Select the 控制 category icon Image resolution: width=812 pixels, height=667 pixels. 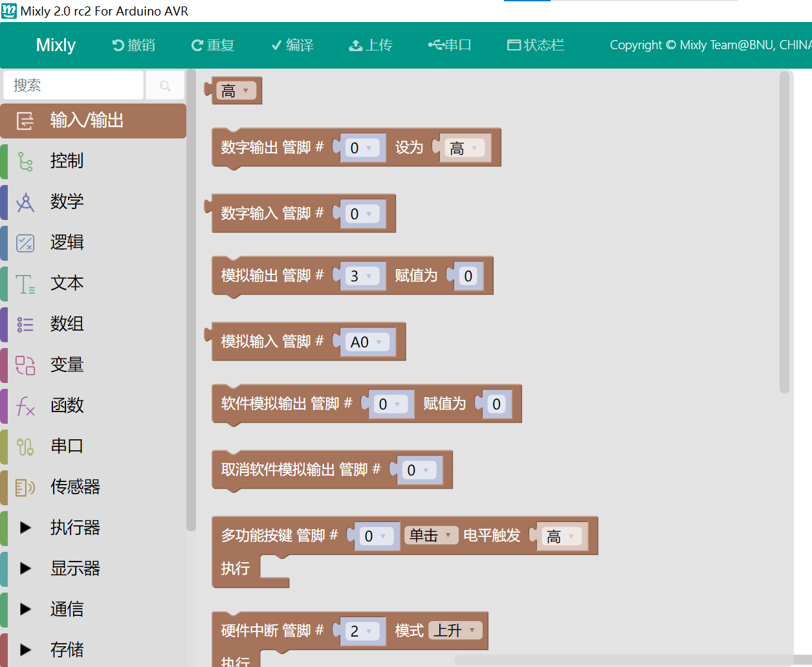click(x=25, y=161)
